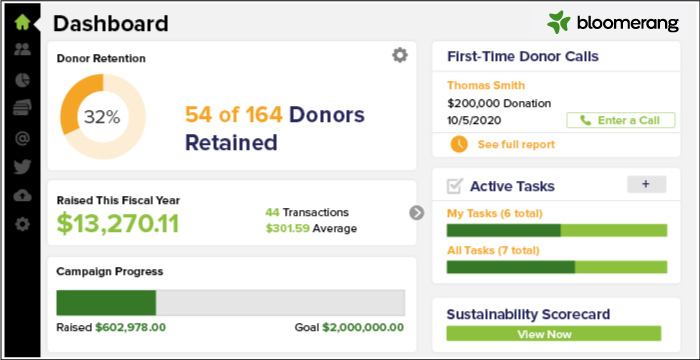This screenshot has width=700, height=360.
Task: Open the Reports pie chart icon
Action: click(22, 80)
